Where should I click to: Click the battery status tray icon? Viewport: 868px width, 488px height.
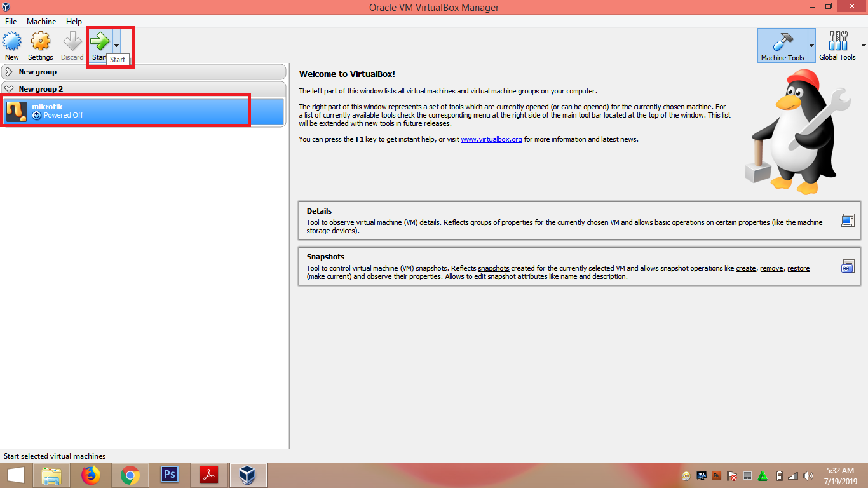click(780, 475)
